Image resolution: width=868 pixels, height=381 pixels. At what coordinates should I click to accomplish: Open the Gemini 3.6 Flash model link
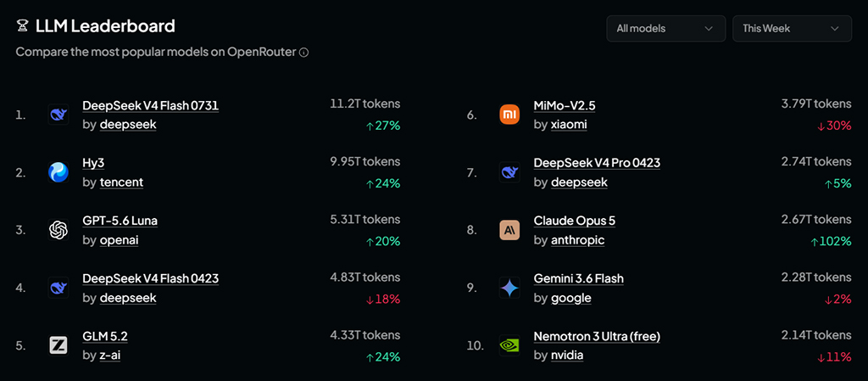[579, 278]
